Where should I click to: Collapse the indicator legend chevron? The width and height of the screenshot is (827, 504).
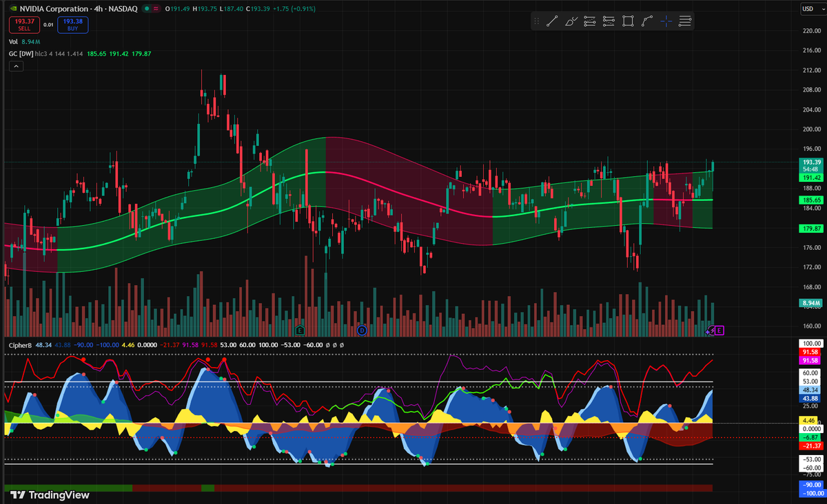coord(16,66)
